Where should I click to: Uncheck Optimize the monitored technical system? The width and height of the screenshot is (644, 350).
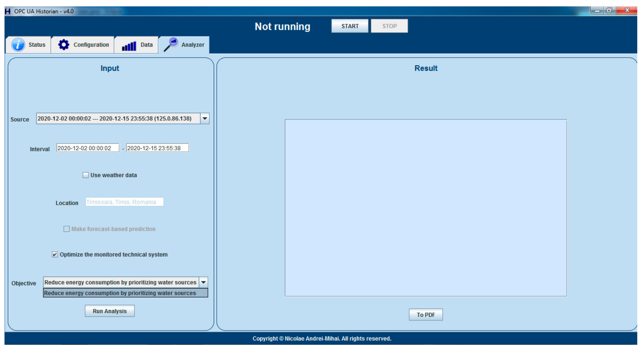tap(55, 254)
